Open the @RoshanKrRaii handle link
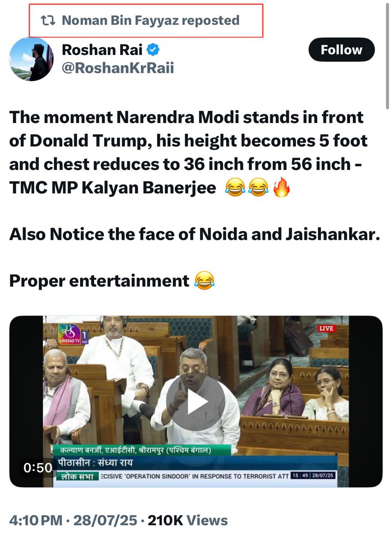This screenshot has width=392, height=541. click(118, 68)
